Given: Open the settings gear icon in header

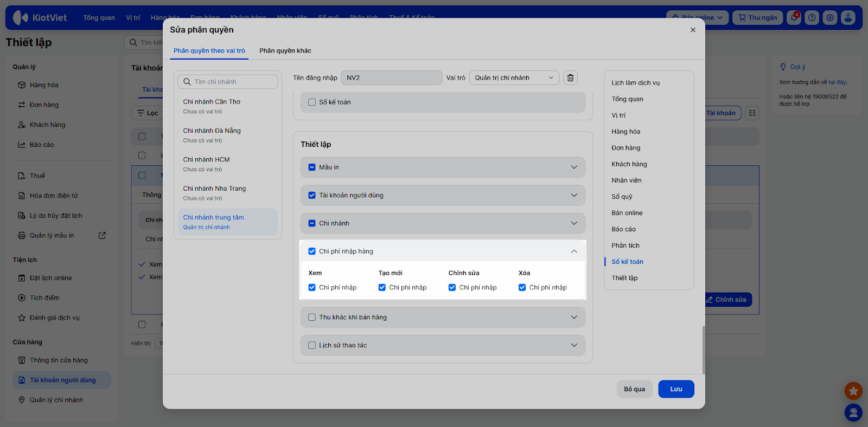Looking at the screenshot, I should click(829, 17).
